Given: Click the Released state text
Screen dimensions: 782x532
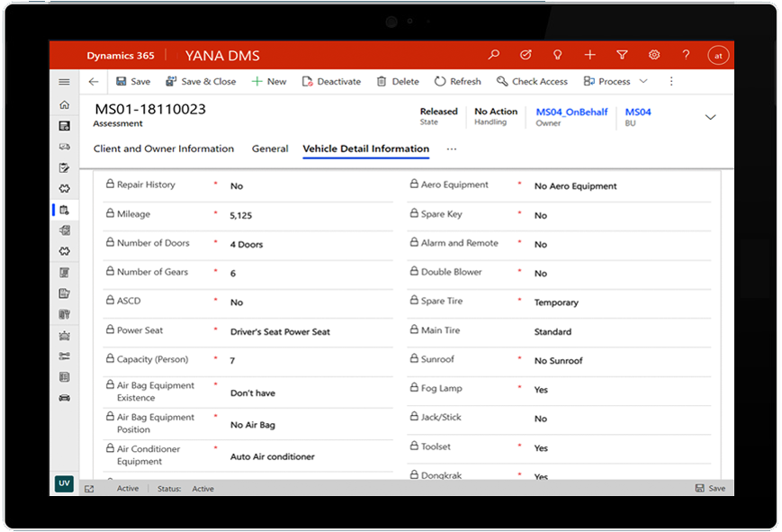Looking at the screenshot, I should pyautogui.click(x=438, y=112).
